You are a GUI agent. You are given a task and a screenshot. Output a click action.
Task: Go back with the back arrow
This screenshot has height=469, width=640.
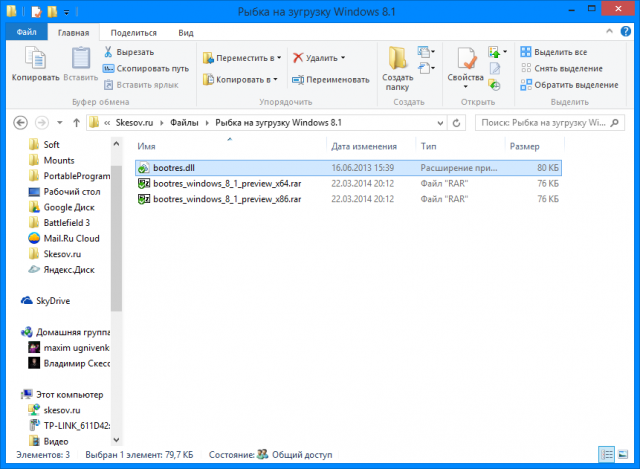point(20,122)
